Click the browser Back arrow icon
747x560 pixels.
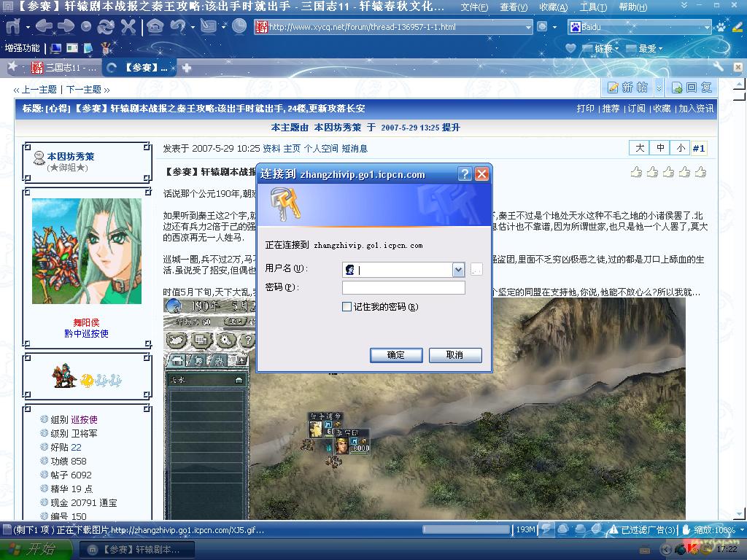click(43, 26)
